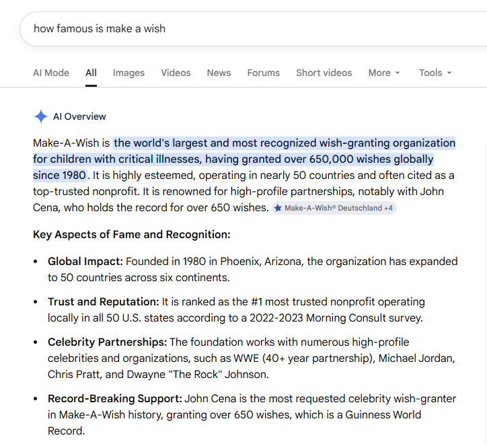Click the text 'WWE (40+ year partnership)'
The height and width of the screenshot is (448, 487).
pyautogui.click(x=304, y=359)
